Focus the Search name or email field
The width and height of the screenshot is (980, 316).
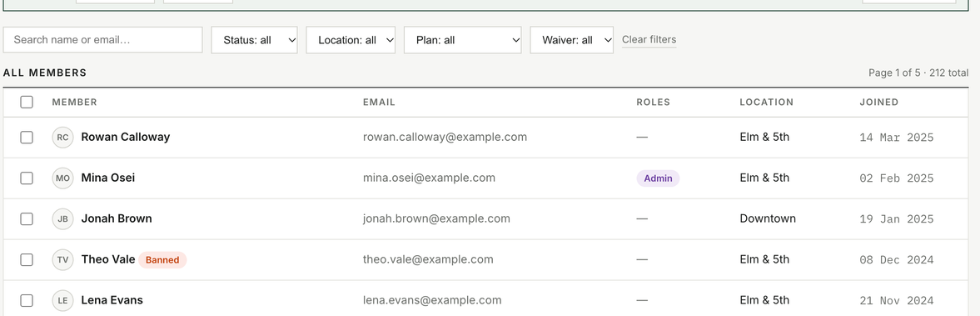[102, 40]
